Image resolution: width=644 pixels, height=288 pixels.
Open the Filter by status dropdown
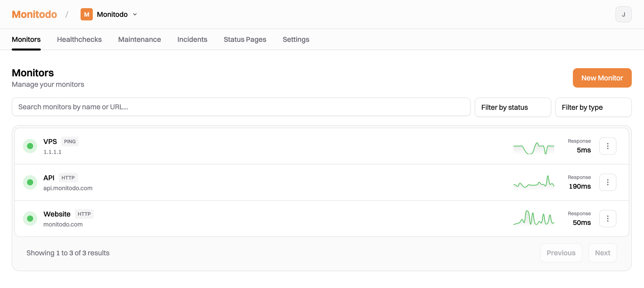(513, 107)
